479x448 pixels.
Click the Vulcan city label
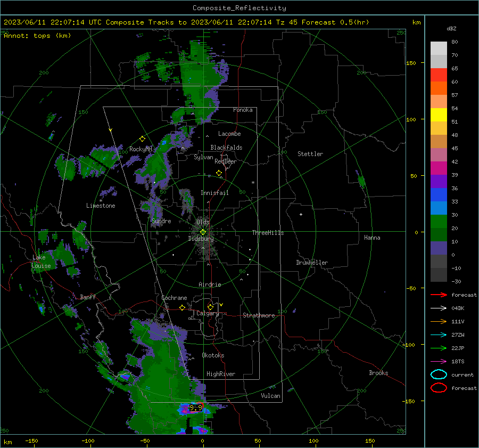270,396
